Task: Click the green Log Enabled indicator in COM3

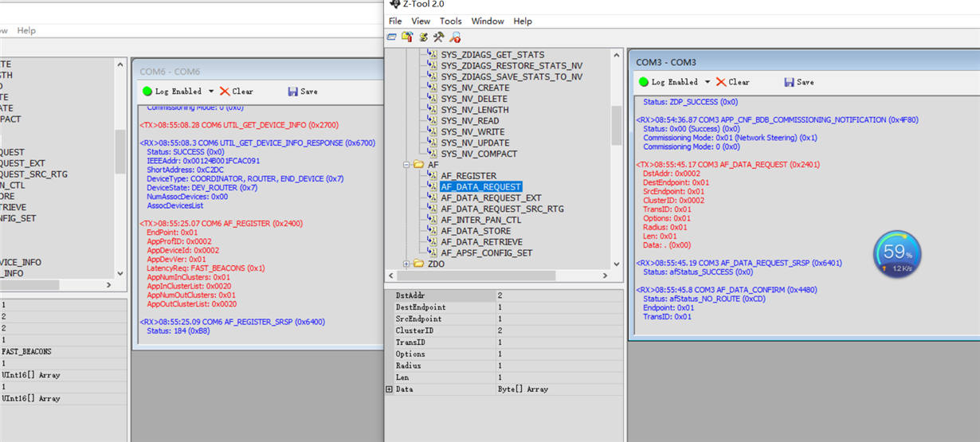Action: coord(643,82)
